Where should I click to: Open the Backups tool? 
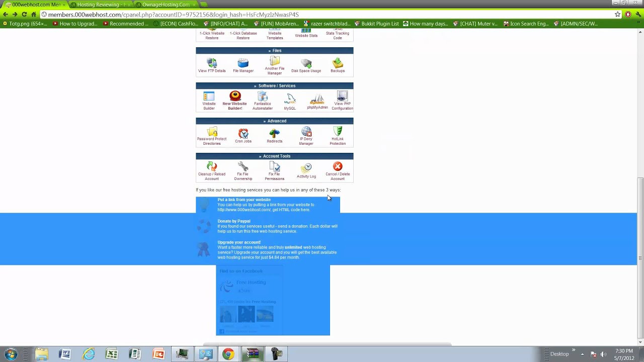click(x=338, y=66)
